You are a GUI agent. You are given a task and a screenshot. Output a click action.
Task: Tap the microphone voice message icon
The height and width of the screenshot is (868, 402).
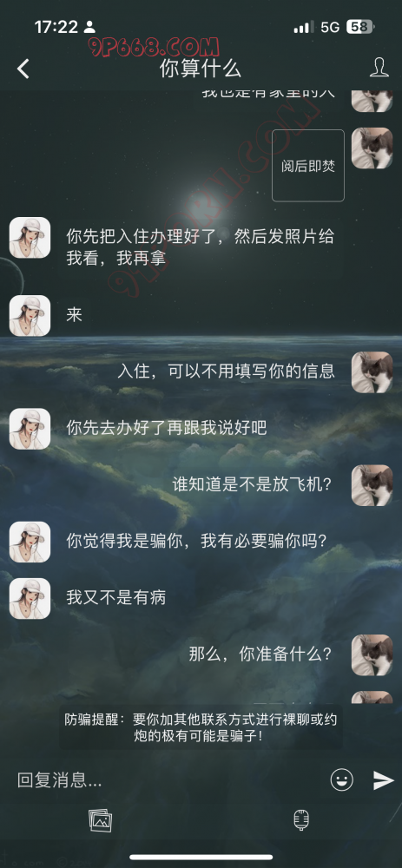pyautogui.click(x=301, y=820)
